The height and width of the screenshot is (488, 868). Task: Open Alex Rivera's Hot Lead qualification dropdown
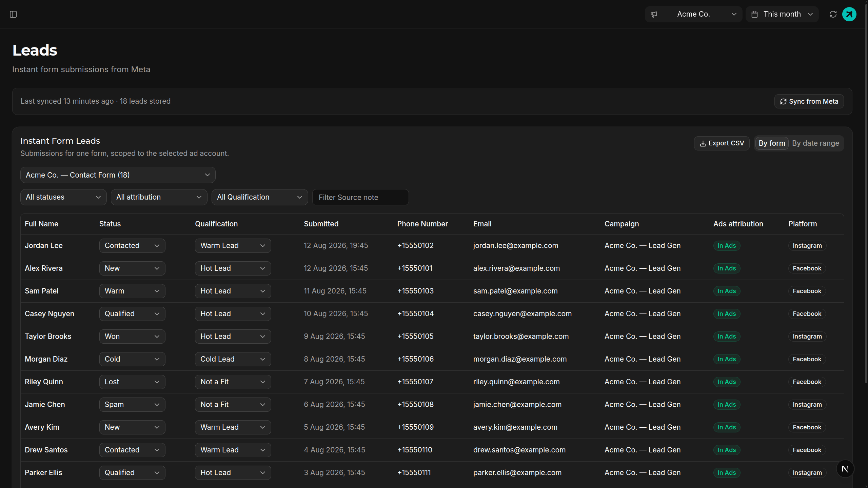tap(233, 268)
